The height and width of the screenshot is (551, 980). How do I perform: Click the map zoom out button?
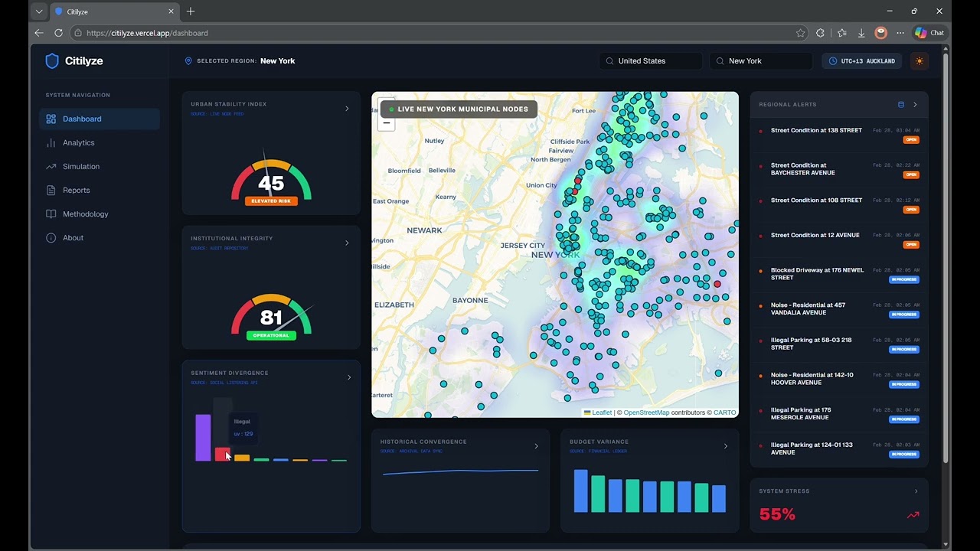pos(387,122)
